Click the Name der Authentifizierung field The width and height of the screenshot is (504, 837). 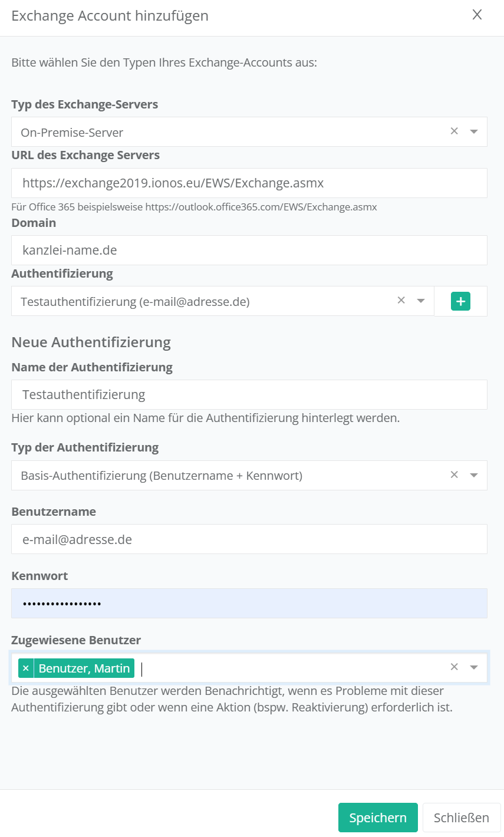click(249, 395)
